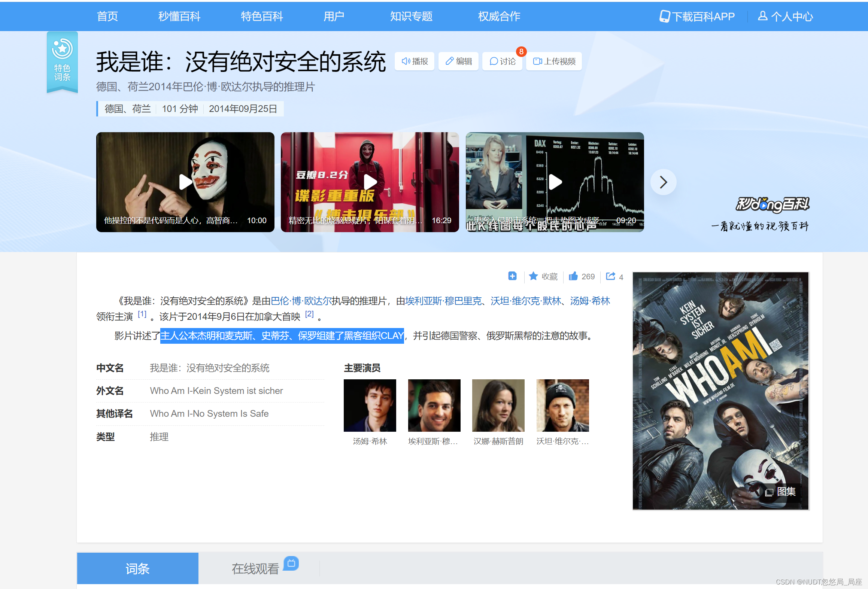Click the blue plus add icon
Image resolution: width=868 pixels, height=589 pixels.
tap(512, 276)
